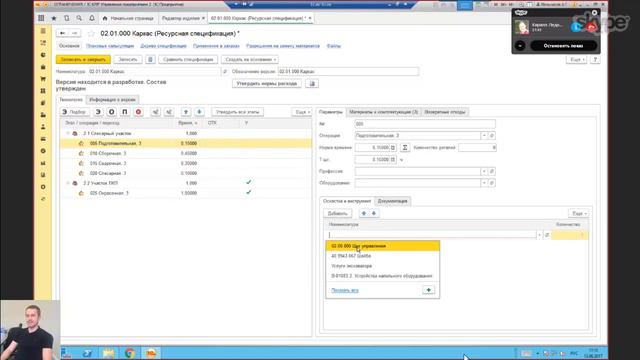Switch to the Возвратные отходы tab
Viewport: 640px width, 360px height.
tap(445, 112)
